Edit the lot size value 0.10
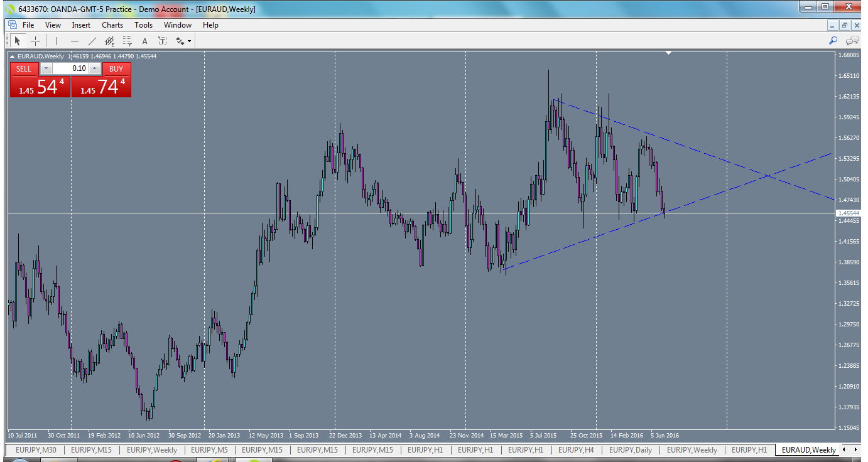Screen dimensions: 868x462 coord(79,68)
